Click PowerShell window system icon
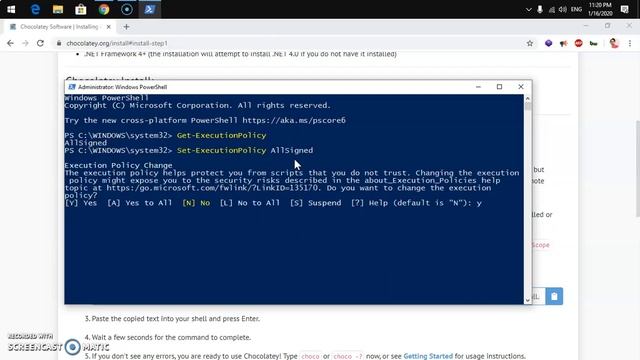The height and width of the screenshot is (360, 640). pyautogui.click(x=72, y=87)
